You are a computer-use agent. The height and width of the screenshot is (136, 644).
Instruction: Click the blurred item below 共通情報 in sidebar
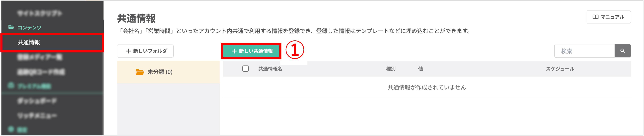pos(40,57)
